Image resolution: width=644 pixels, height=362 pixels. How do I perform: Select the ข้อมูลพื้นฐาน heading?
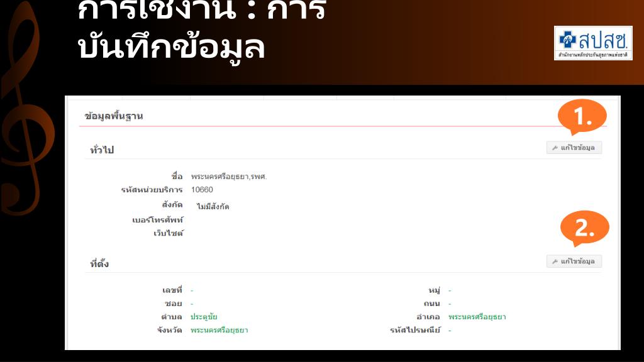pos(114,116)
